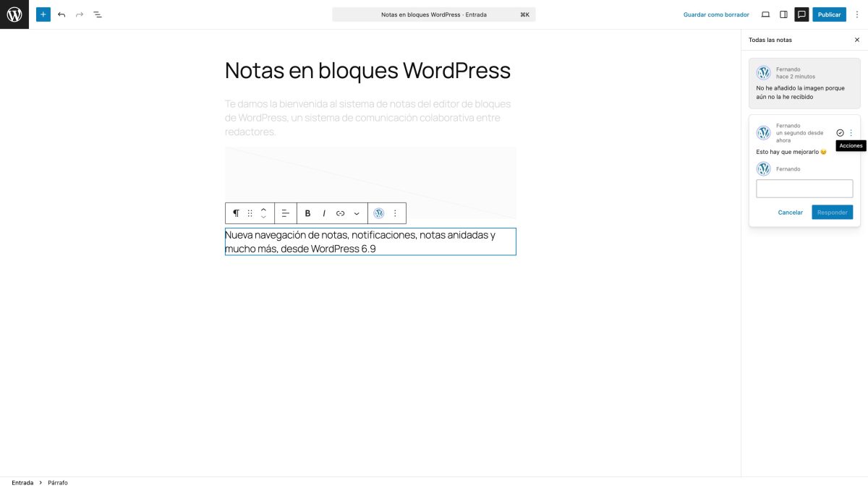Image resolution: width=868 pixels, height=488 pixels.
Task: Open the settings sidebar panel icon
Action: (x=783, y=14)
